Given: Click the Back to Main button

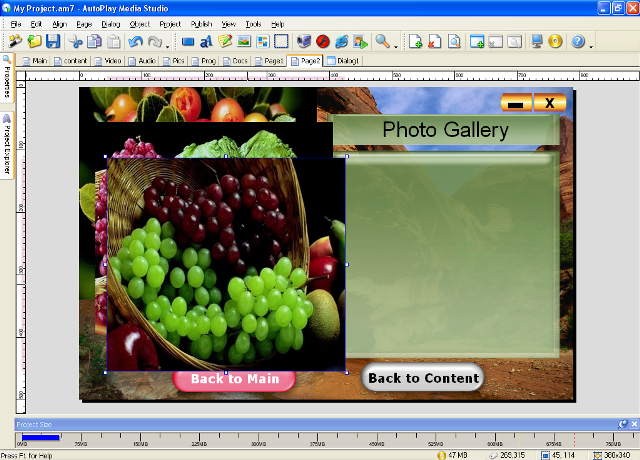Looking at the screenshot, I should tap(234, 379).
